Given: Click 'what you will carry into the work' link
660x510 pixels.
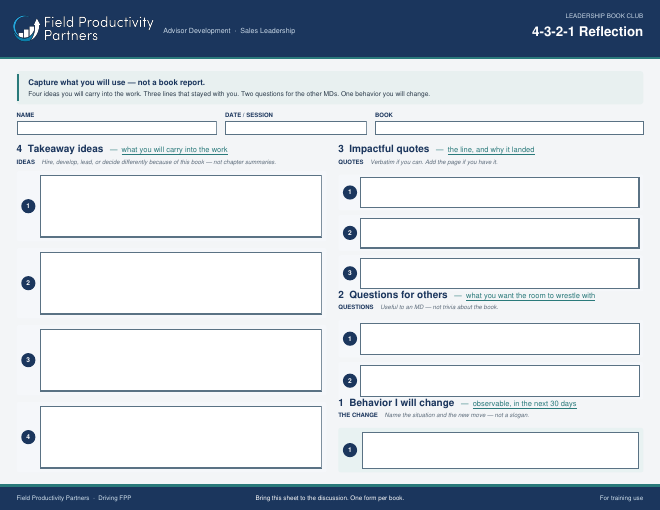Looking at the screenshot, I should coord(174,149).
